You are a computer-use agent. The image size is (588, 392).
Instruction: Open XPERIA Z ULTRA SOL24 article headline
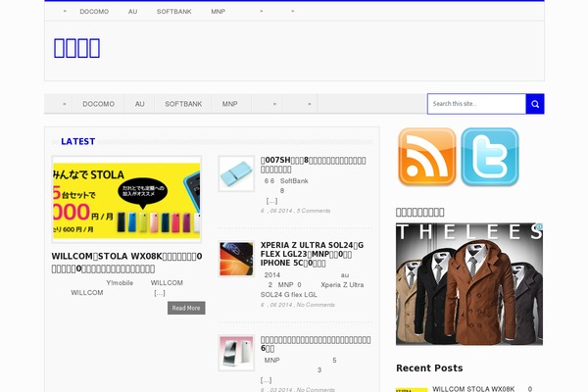pyautogui.click(x=312, y=254)
